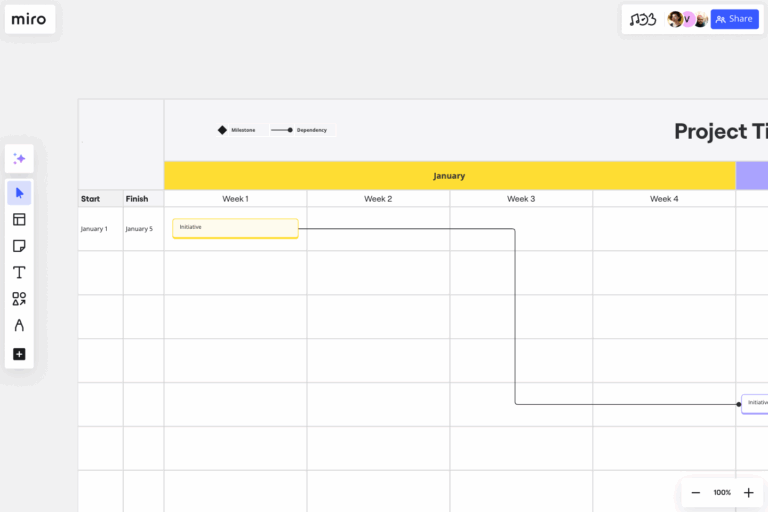768x512 pixels.
Task: Pick the sticky note tool
Action: click(x=19, y=246)
